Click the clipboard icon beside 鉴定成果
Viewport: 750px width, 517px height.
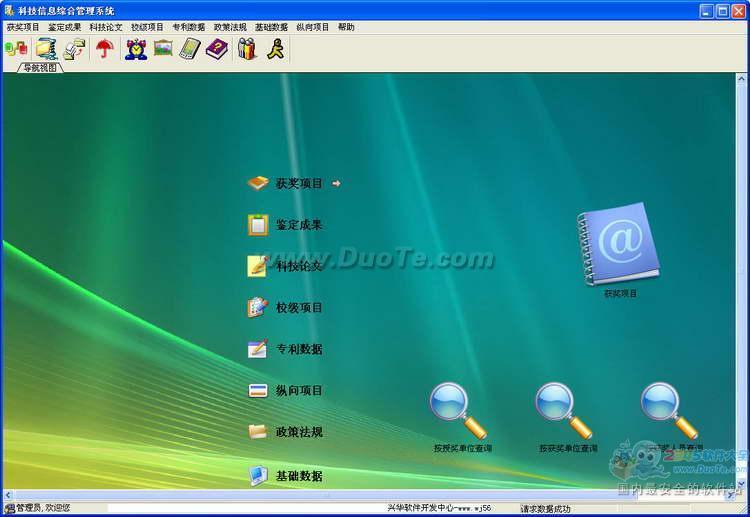[258, 225]
